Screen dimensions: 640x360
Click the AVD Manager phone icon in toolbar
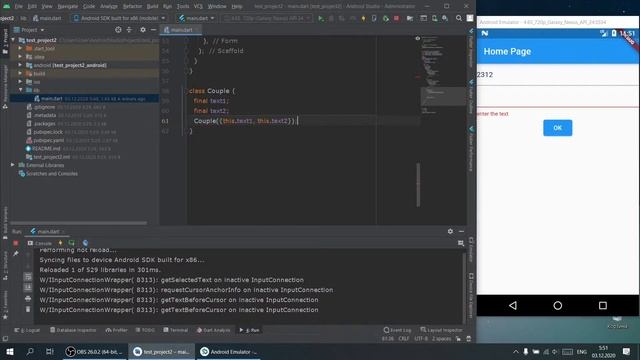click(434, 18)
